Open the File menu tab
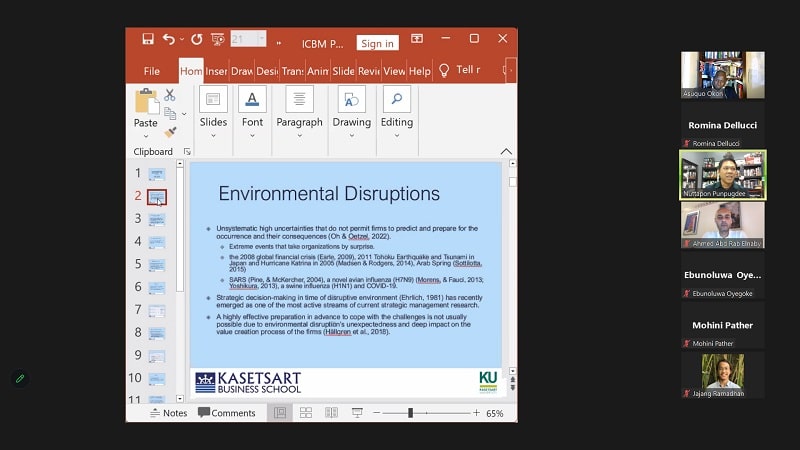This screenshot has width=800, height=450. tap(152, 71)
